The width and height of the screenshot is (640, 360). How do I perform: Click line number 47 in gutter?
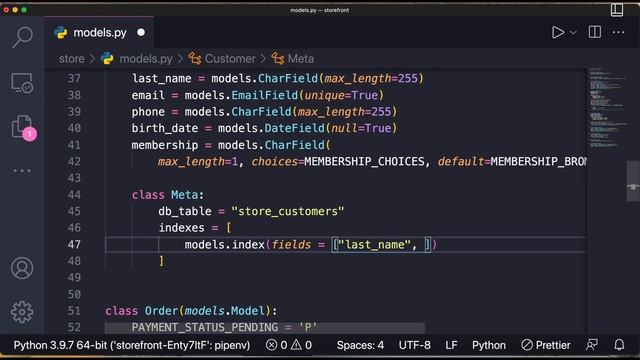coord(74,244)
